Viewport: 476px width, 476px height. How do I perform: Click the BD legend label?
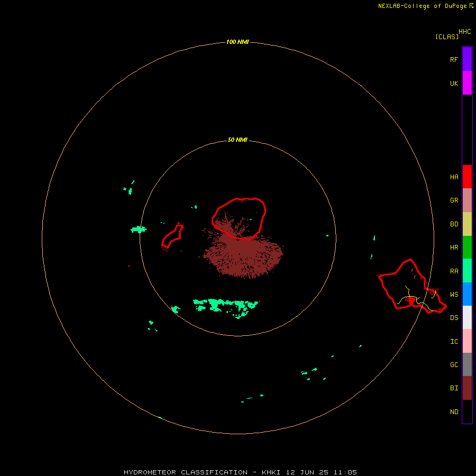[454, 224]
